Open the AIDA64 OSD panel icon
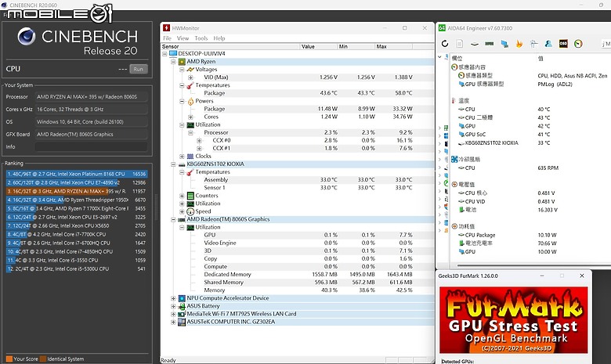This screenshot has height=364, width=611. 563,44
